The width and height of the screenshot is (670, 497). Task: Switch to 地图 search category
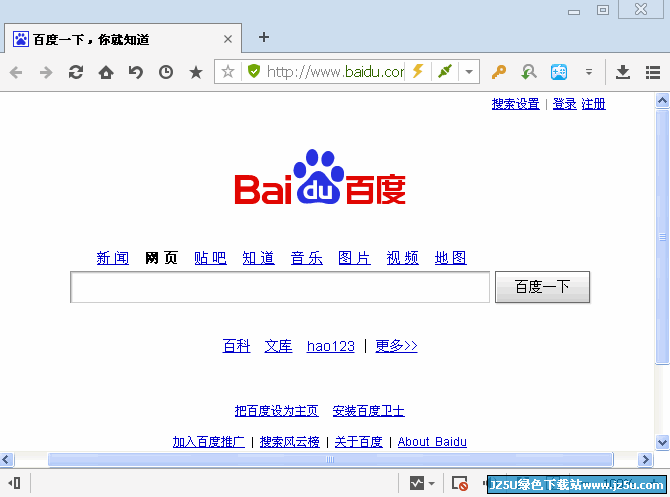(x=450, y=258)
